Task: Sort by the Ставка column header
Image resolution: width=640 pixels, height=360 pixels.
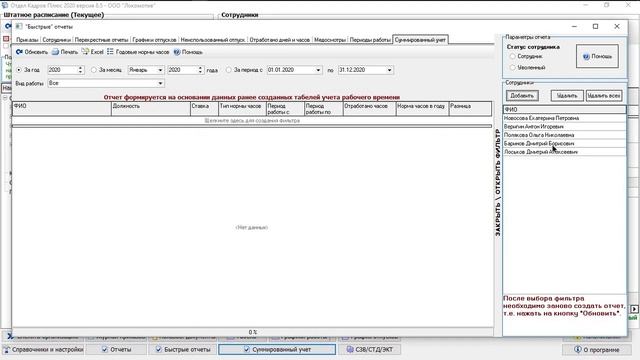Action: [204, 109]
